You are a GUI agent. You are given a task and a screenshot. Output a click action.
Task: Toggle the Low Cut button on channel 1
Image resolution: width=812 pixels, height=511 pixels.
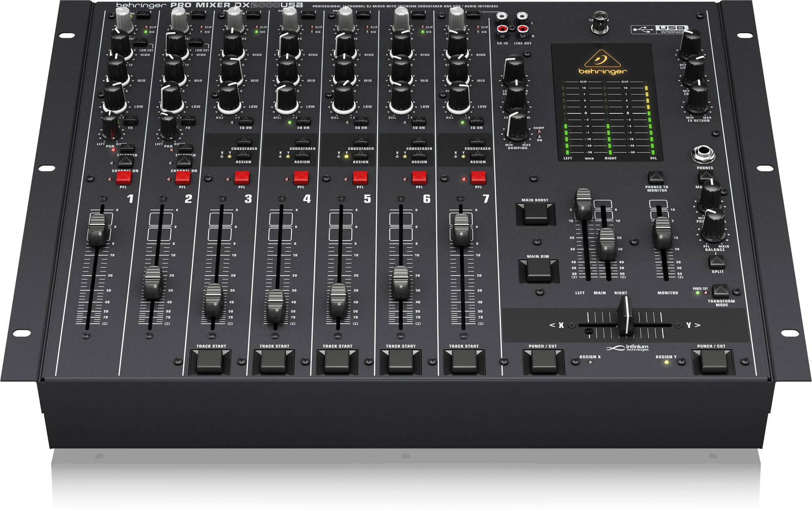[x=140, y=43]
